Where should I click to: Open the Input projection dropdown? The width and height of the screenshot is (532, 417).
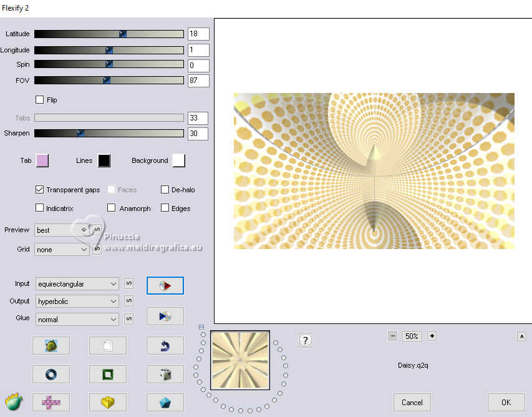[77, 284]
